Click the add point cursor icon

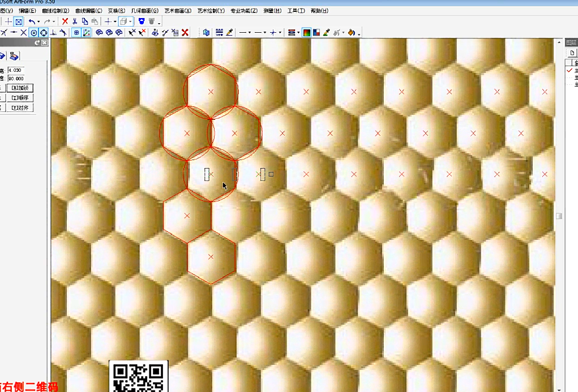tap(132, 33)
